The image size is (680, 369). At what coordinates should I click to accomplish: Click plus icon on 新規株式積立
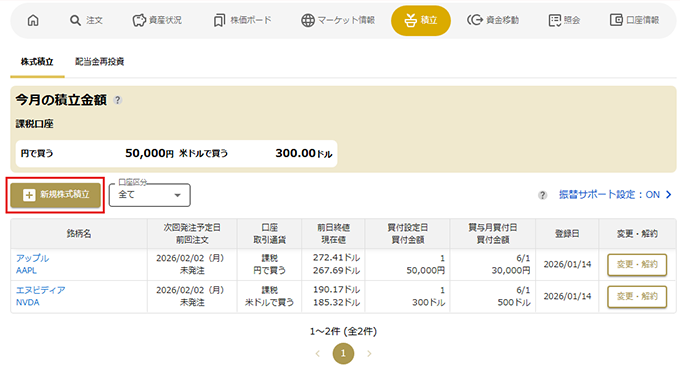point(29,195)
